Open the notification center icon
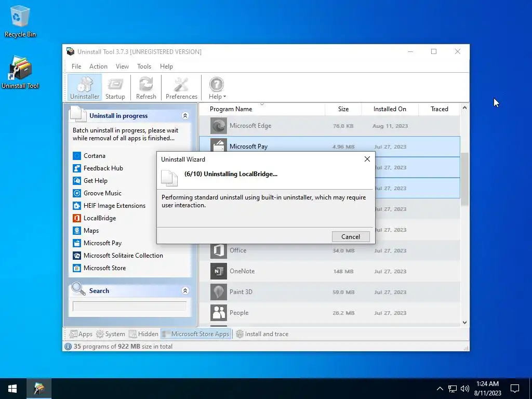 [x=515, y=389]
